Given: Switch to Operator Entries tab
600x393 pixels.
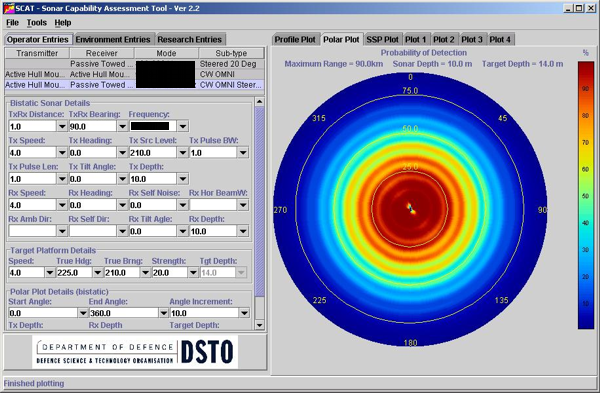Looking at the screenshot, I should [x=38, y=39].
